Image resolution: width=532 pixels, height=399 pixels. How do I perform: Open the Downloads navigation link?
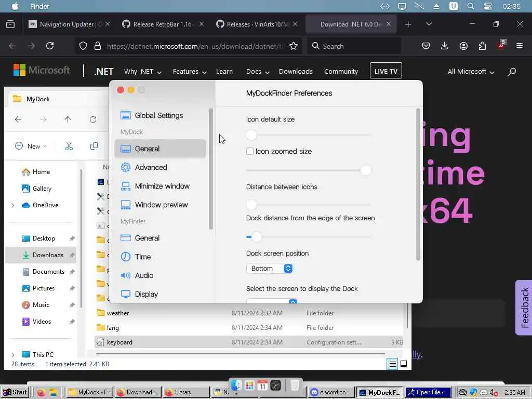(x=296, y=72)
